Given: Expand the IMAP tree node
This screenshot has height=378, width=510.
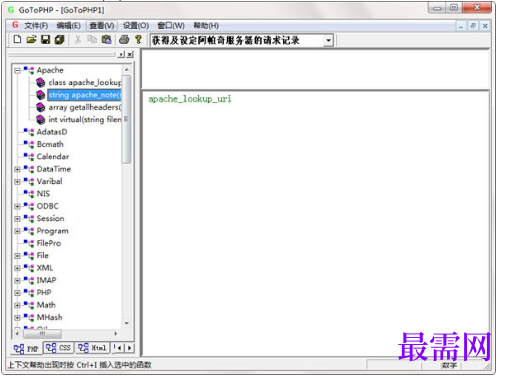Looking at the screenshot, I should 17,280.
